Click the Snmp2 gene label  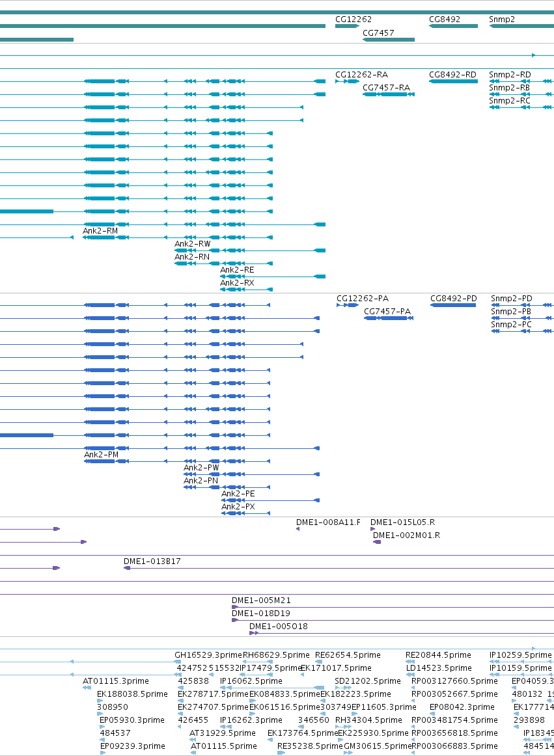pyautogui.click(x=502, y=20)
